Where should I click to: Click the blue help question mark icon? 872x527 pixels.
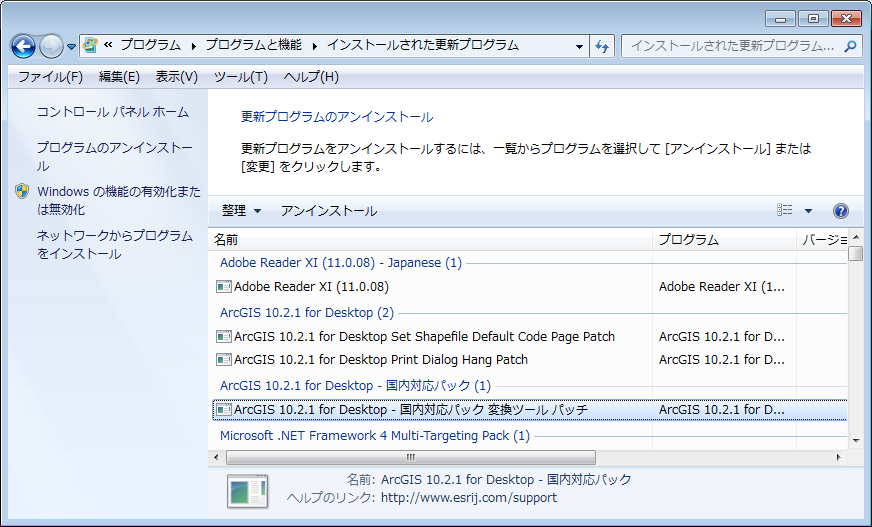841,211
